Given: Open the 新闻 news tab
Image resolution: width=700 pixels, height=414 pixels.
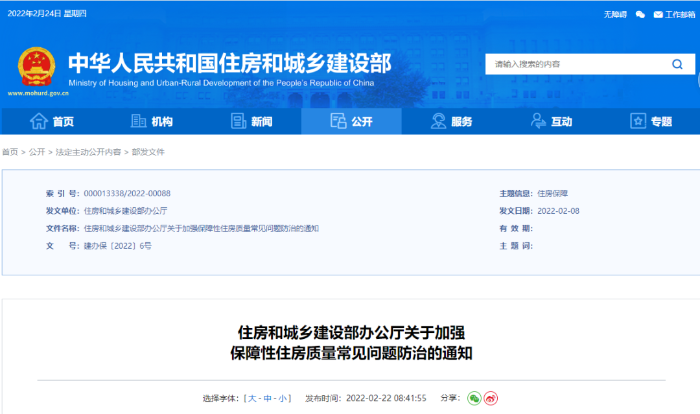Looking at the screenshot, I should tap(251, 121).
